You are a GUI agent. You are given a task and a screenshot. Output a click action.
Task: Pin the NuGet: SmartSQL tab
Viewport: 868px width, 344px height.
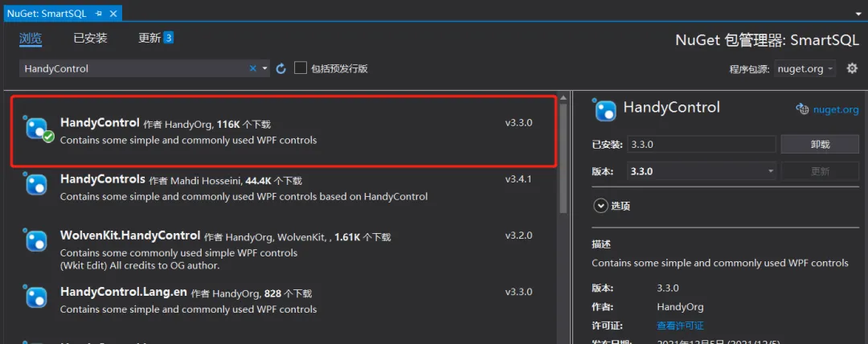pyautogui.click(x=98, y=14)
